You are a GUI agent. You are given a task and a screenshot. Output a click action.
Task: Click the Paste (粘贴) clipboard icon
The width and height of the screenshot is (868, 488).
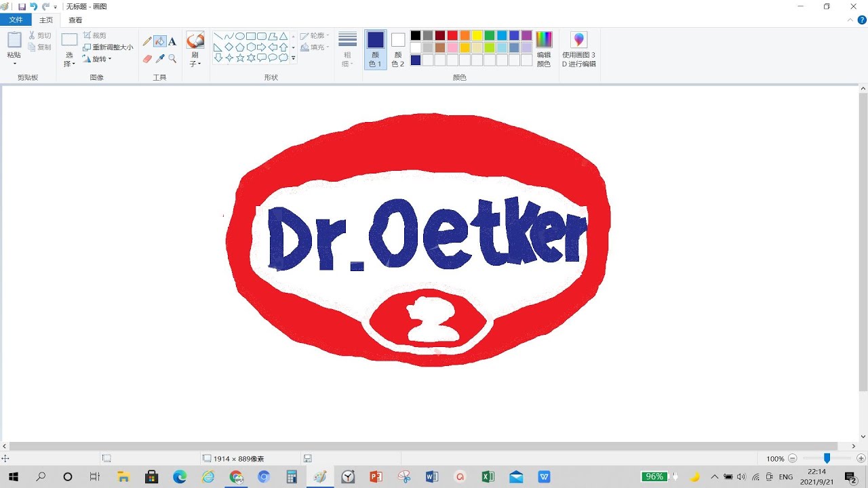(14, 40)
